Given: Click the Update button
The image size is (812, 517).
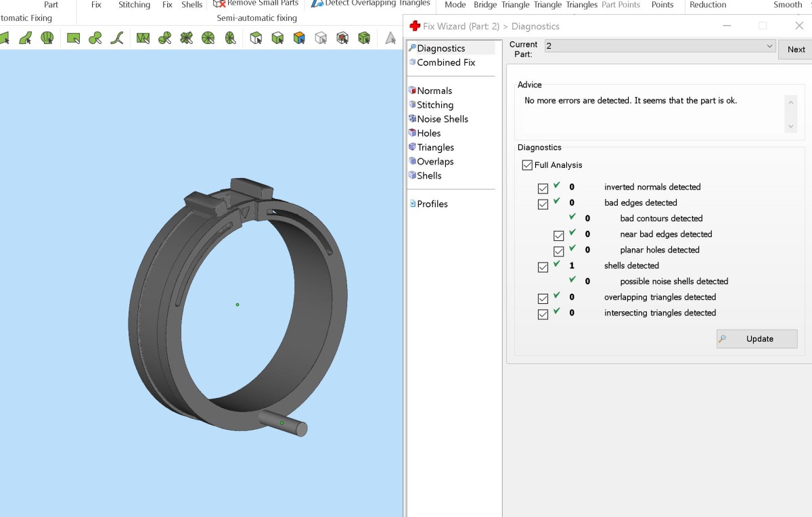Looking at the screenshot, I should (757, 339).
